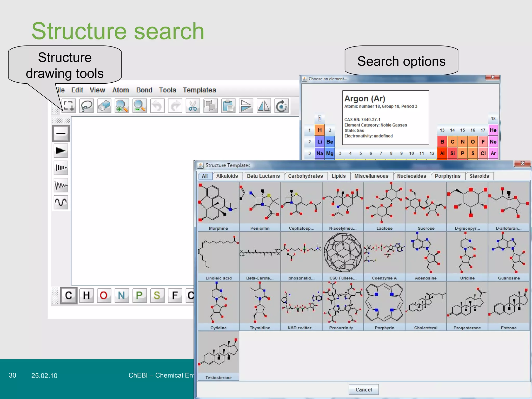Select the Sulfur atom button
532x399 pixels.
tap(157, 296)
